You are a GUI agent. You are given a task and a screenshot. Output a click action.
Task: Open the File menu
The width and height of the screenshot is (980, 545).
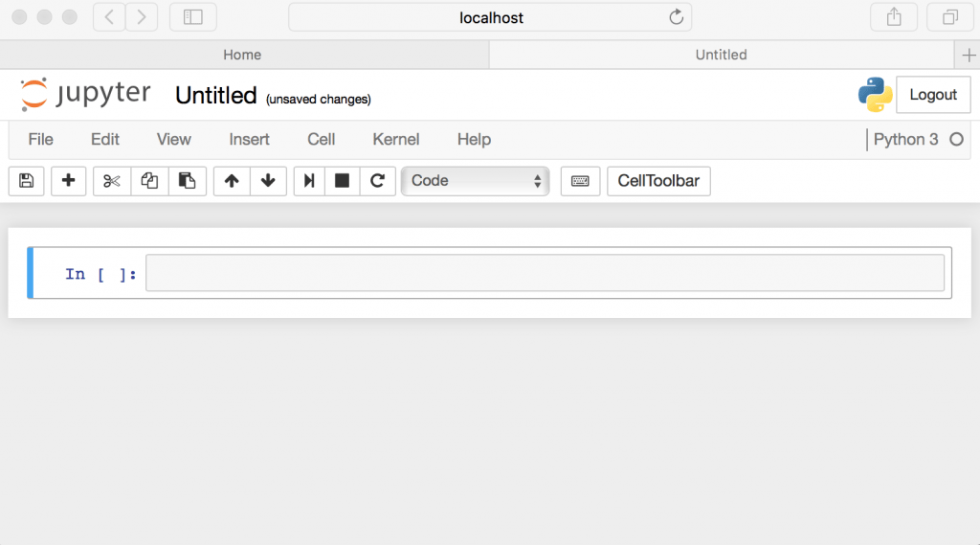pos(41,140)
